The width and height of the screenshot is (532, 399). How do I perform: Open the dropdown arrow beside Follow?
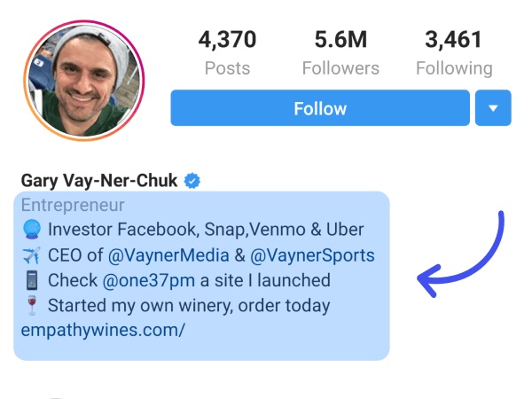pos(493,108)
